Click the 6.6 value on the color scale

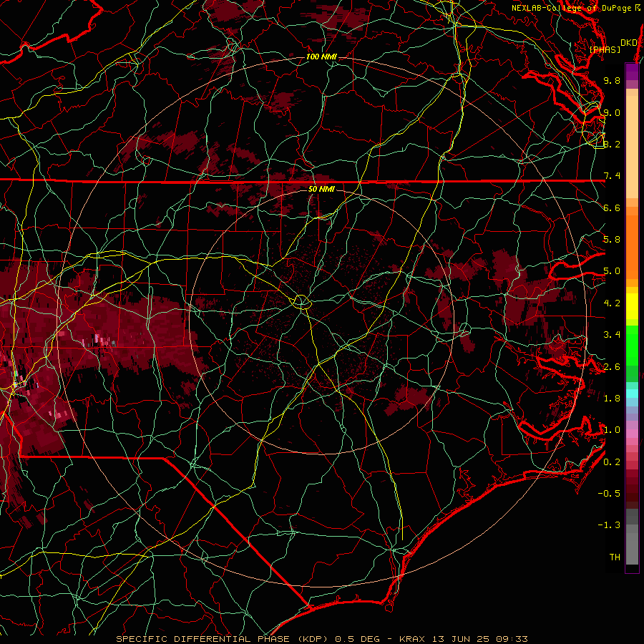click(x=612, y=208)
